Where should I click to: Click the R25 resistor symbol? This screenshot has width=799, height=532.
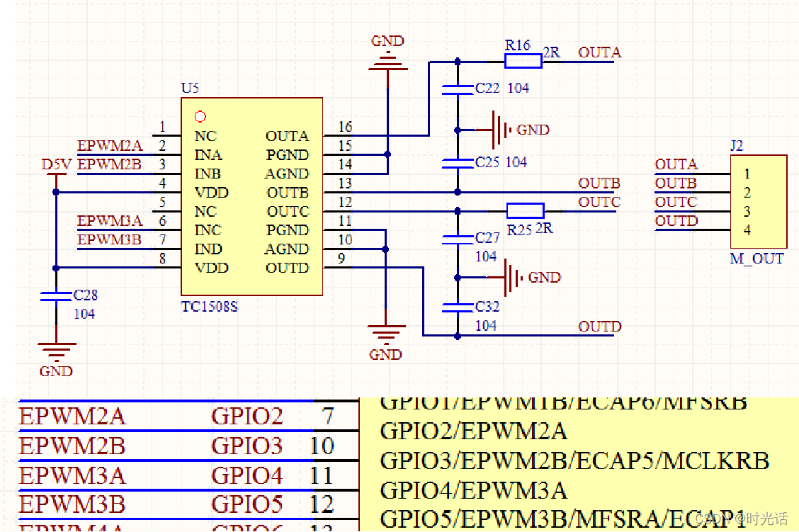click(x=526, y=210)
